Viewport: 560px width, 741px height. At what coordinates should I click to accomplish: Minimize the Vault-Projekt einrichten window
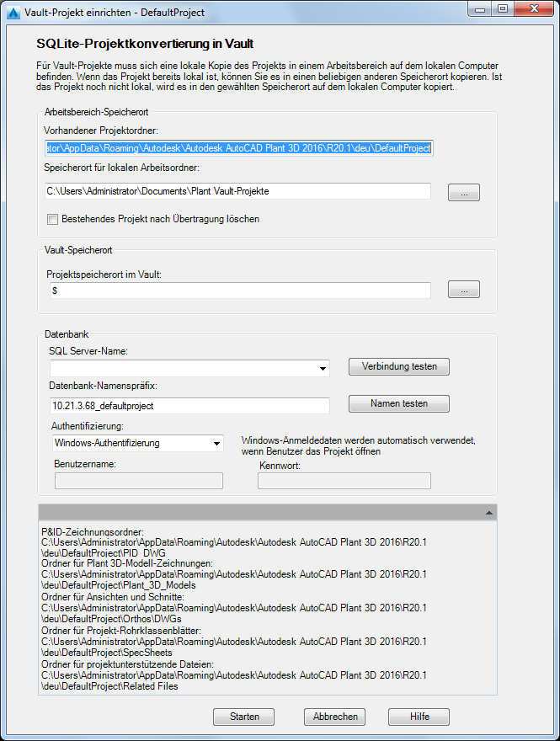point(480,9)
